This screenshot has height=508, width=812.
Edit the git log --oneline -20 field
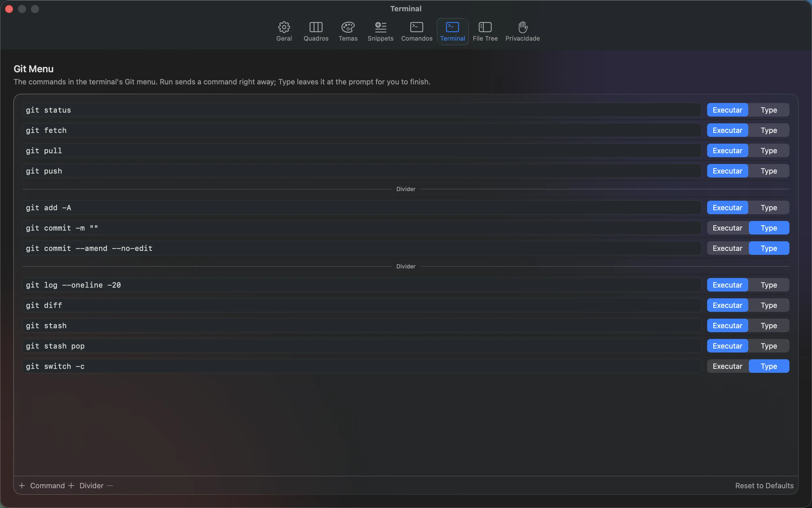tap(362, 285)
